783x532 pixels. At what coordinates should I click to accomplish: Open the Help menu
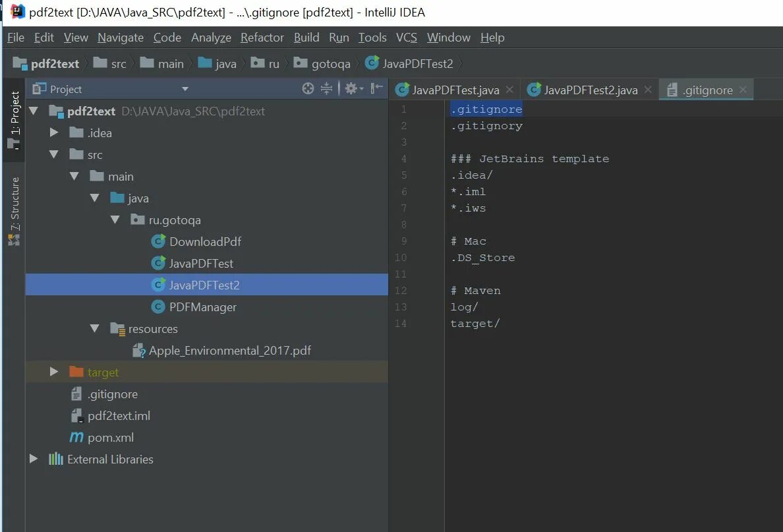(492, 38)
